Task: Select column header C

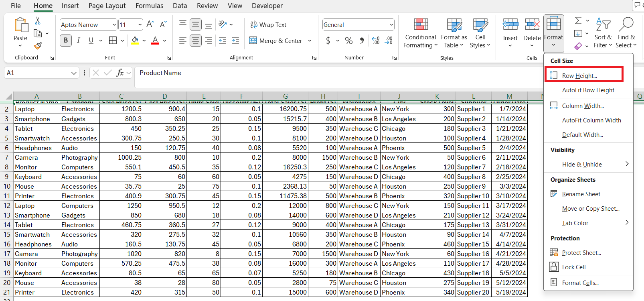Action: (122, 96)
